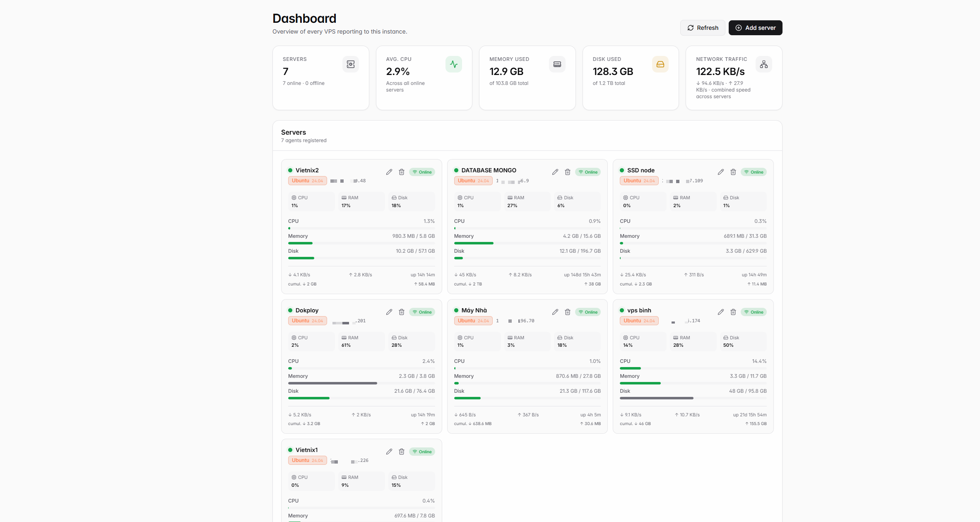Click the Network Traffic card icon
This screenshot has height=522, width=980.
coord(764,64)
